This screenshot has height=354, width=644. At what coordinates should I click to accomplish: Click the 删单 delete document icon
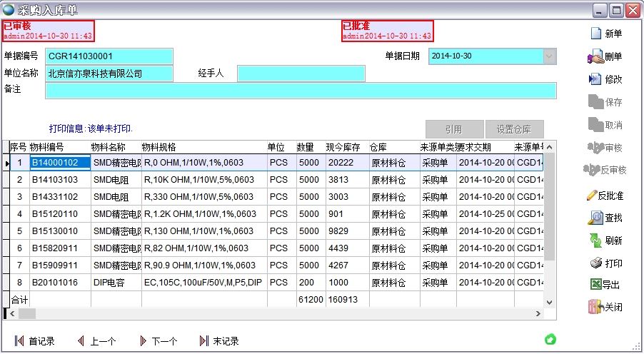coord(595,56)
